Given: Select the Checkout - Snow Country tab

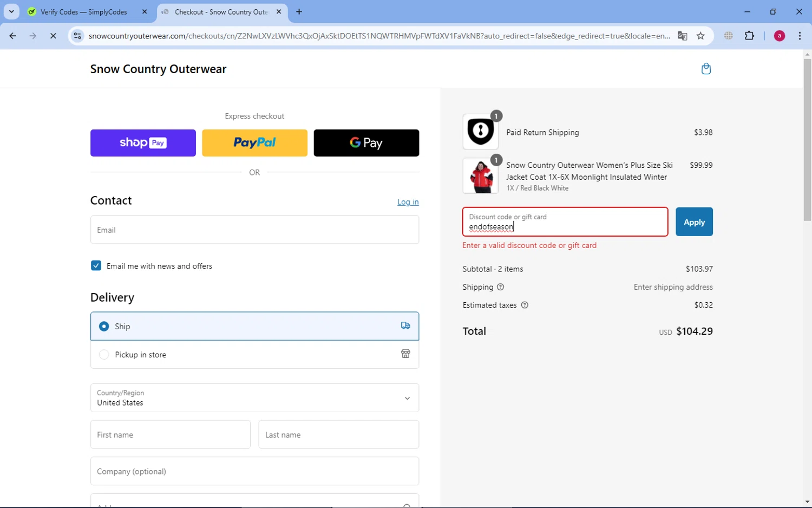Looking at the screenshot, I should pos(222,11).
